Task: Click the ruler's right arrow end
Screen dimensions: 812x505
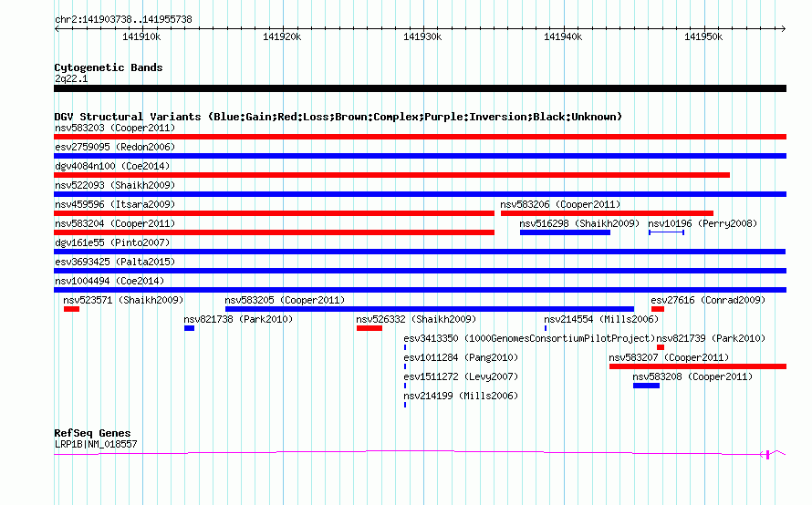Action: coord(784,29)
